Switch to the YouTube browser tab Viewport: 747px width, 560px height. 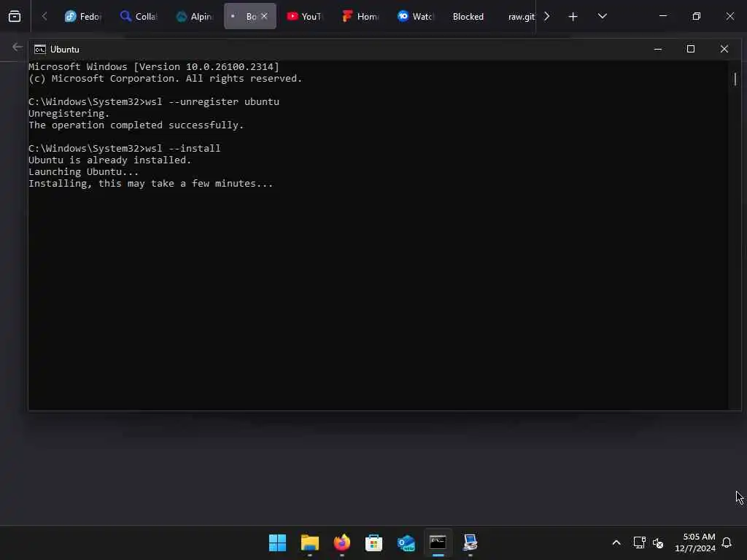305,16
